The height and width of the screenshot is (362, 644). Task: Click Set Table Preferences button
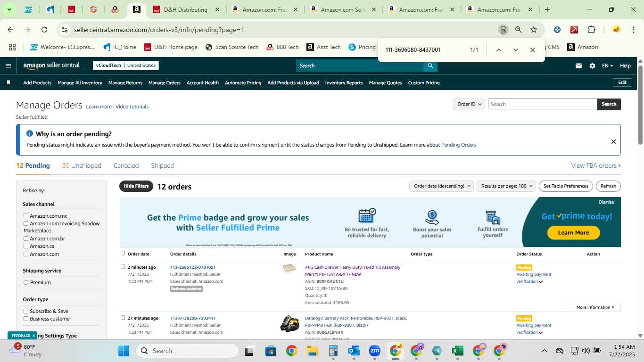click(x=566, y=186)
